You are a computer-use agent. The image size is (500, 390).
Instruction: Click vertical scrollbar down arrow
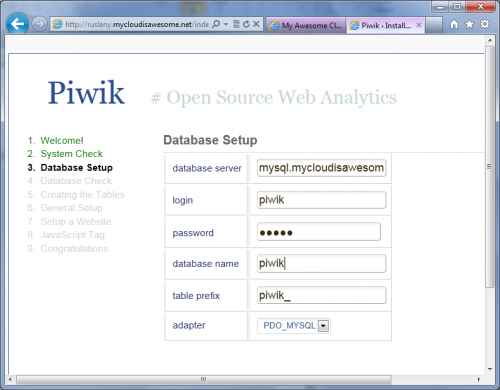pyautogui.click(x=490, y=369)
